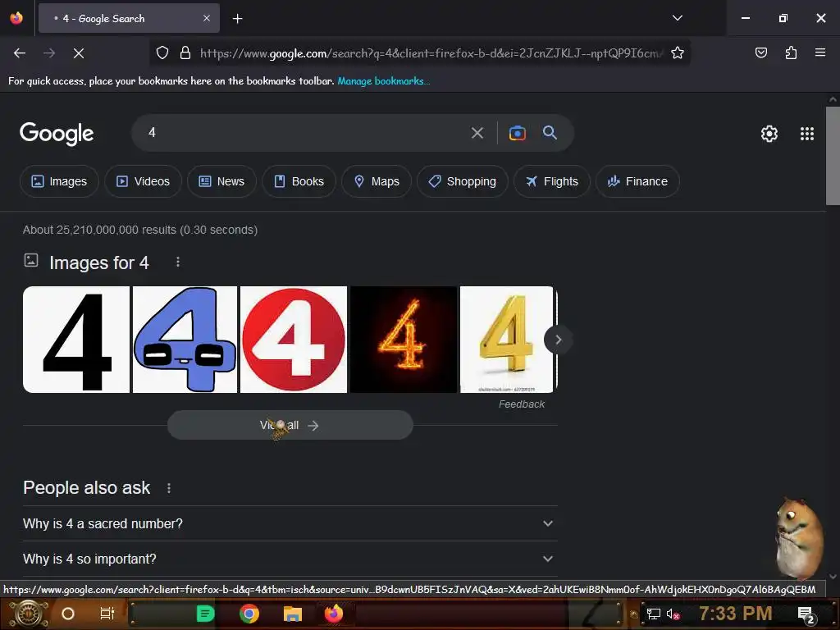Click the muted volume tray icon
Screen dimensions: 840x630
point(673,614)
